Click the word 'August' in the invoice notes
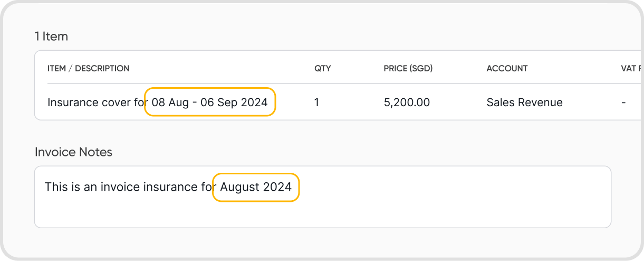 tap(241, 187)
